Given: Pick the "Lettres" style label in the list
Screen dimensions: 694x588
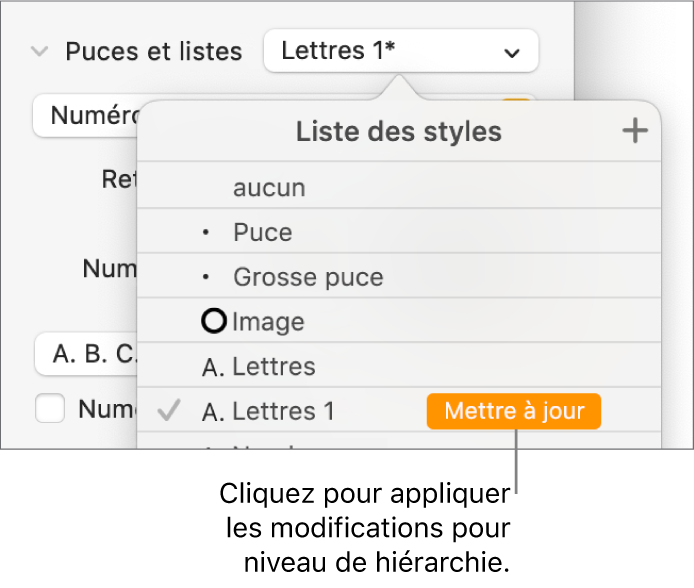Looking at the screenshot, I should tap(274, 367).
